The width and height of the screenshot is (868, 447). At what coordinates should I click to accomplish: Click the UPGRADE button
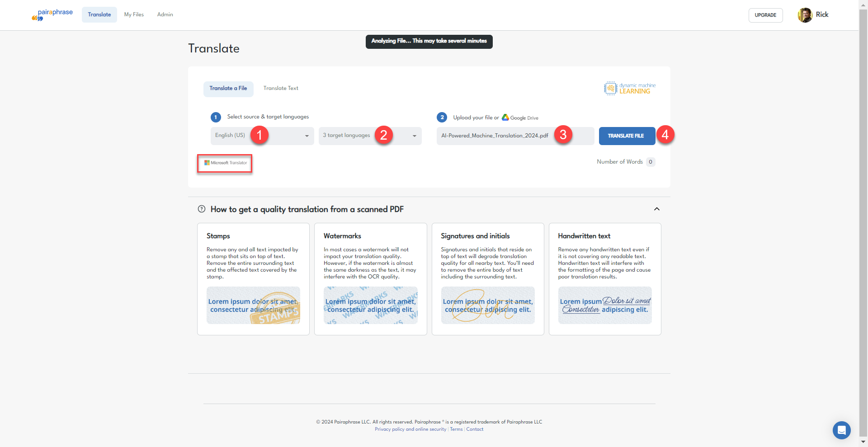pyautogui.click(x=765, y=15)
